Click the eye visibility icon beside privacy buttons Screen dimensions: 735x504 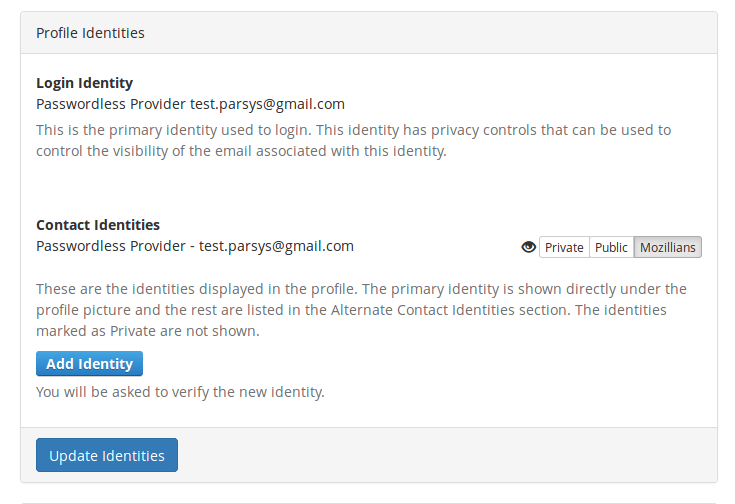click(528, 247)
